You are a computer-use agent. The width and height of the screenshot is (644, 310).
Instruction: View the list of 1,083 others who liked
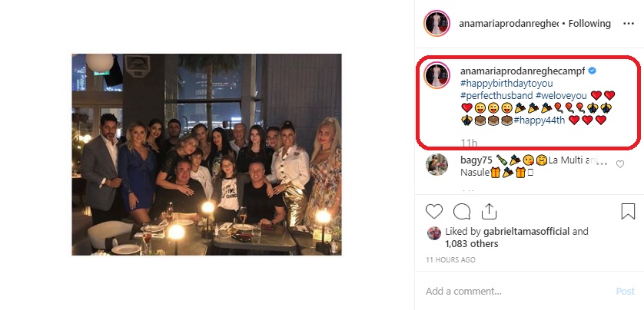point(471,244)
